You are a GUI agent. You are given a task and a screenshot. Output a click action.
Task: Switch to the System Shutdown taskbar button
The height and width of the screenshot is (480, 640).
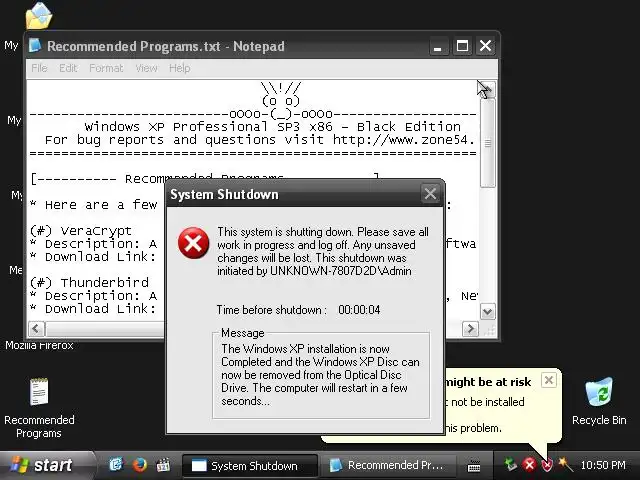pyautogui.click(x=250, y=466)
